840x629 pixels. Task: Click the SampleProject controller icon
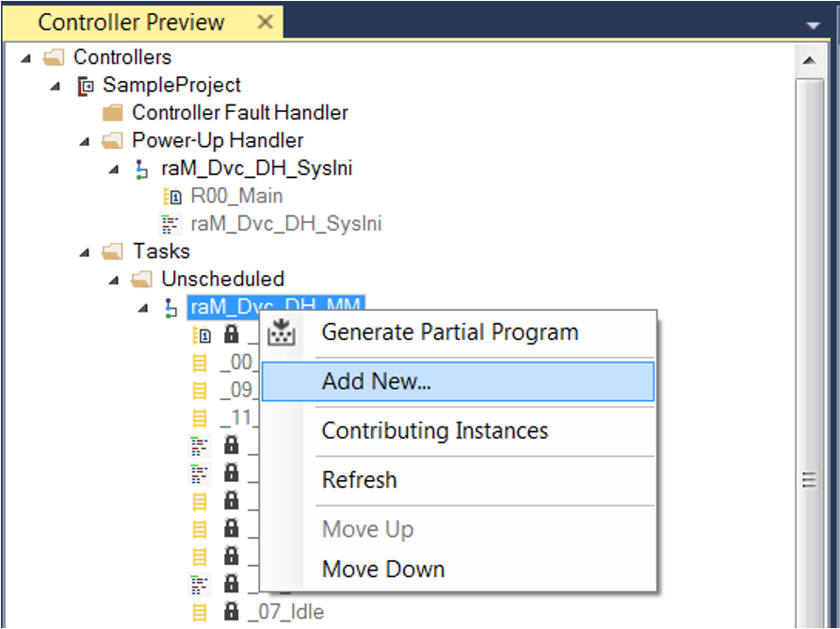point(85,86)
